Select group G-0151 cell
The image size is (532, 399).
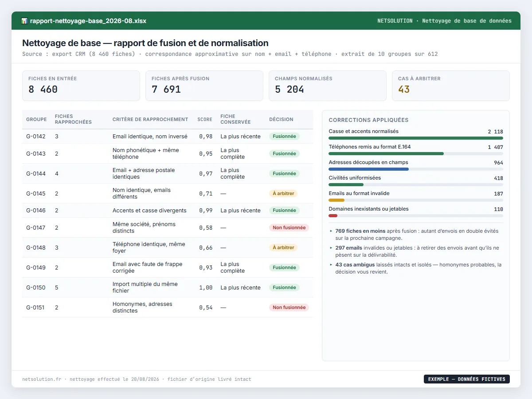pyautogui.click(x=35, y=307)
